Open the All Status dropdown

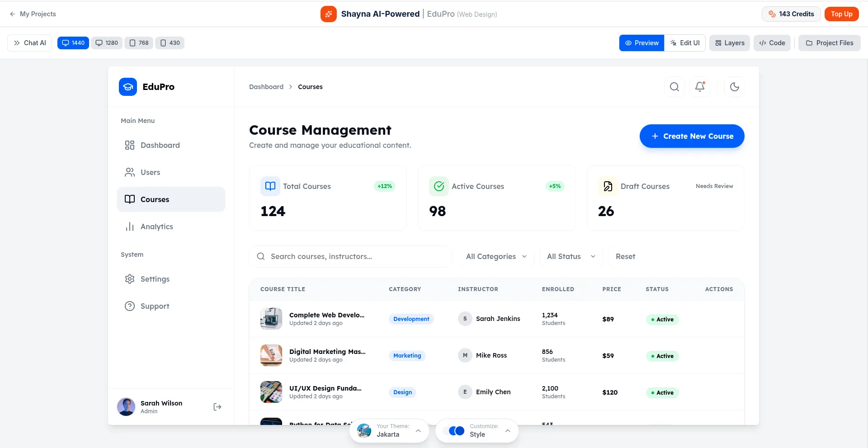571,256
